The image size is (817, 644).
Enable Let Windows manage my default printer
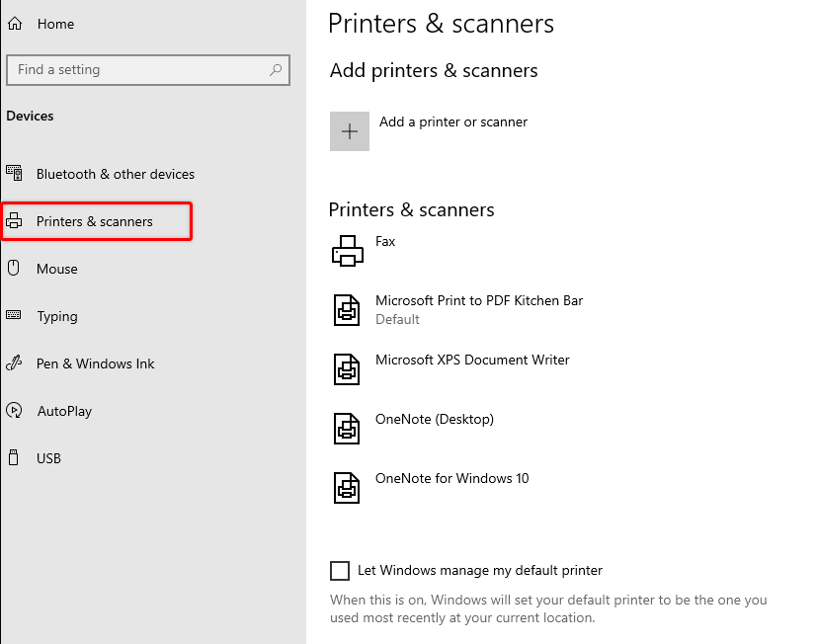click(x=340, y=571)
